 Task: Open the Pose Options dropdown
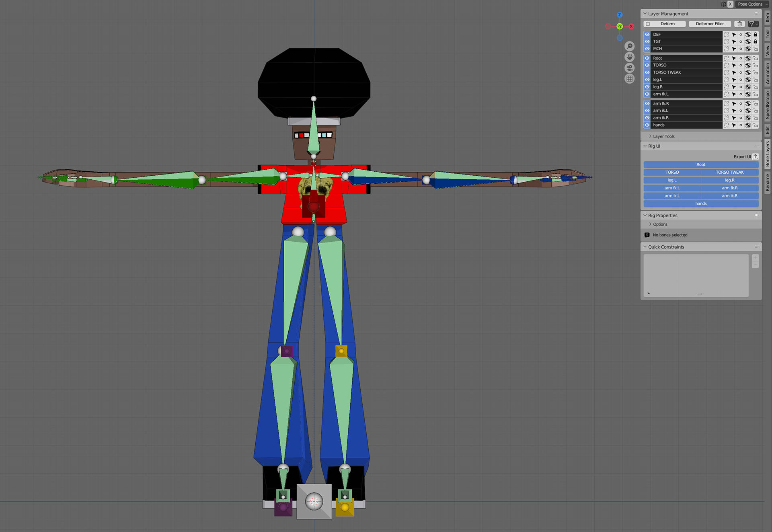752,4
